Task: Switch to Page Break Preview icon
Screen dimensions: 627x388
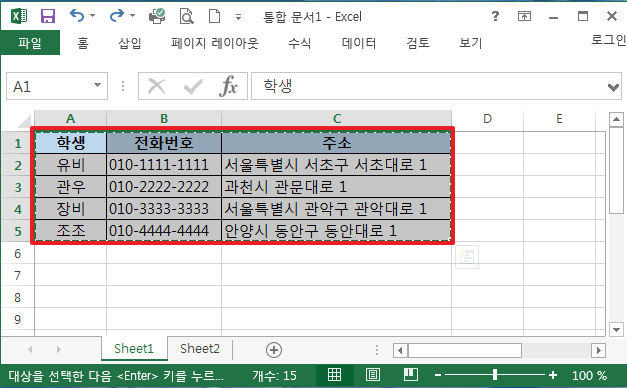Action: click(x=411, y=375)
